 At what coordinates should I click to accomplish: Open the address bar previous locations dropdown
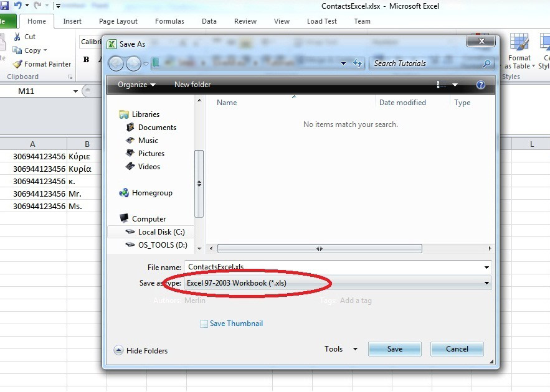[343, 63]
